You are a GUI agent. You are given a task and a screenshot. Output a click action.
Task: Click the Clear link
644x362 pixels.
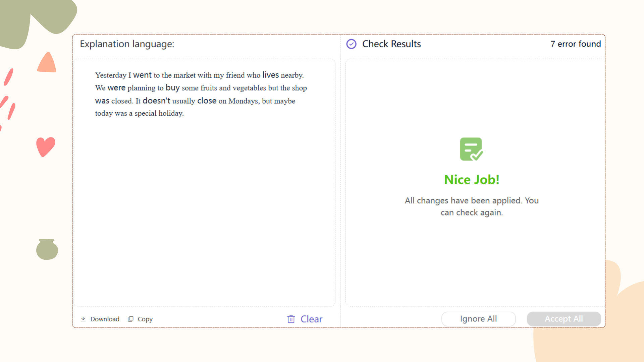coord(311,319)
